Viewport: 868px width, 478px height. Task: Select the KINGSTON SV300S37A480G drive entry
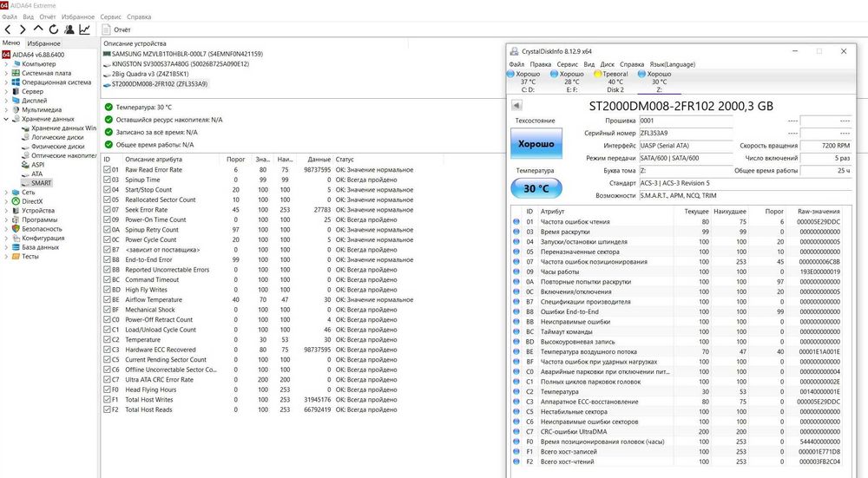click(x=176, y=64)
